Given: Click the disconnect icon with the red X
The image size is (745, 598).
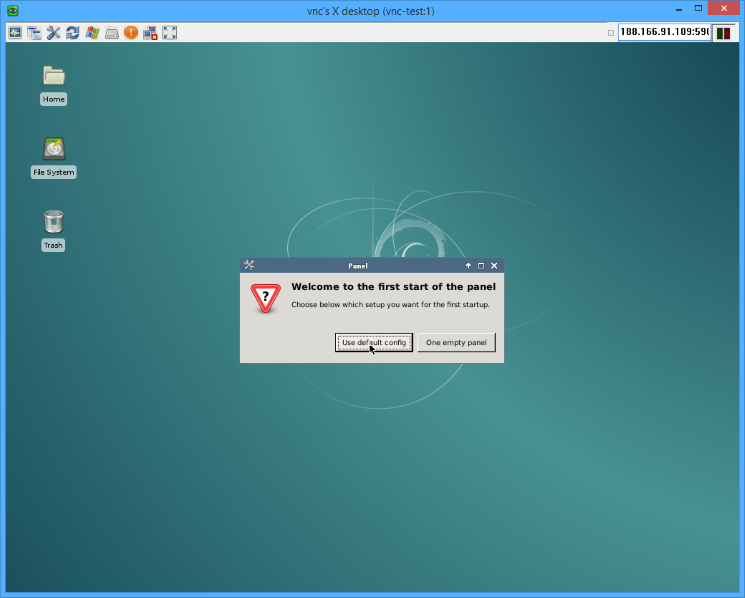Looking at the screenshot, I should tap(150, 32).
